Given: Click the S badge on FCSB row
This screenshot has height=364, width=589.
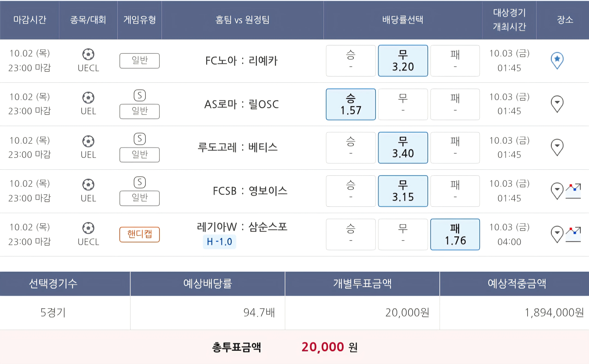Looking at the screenshot, I should pos(140,182).
